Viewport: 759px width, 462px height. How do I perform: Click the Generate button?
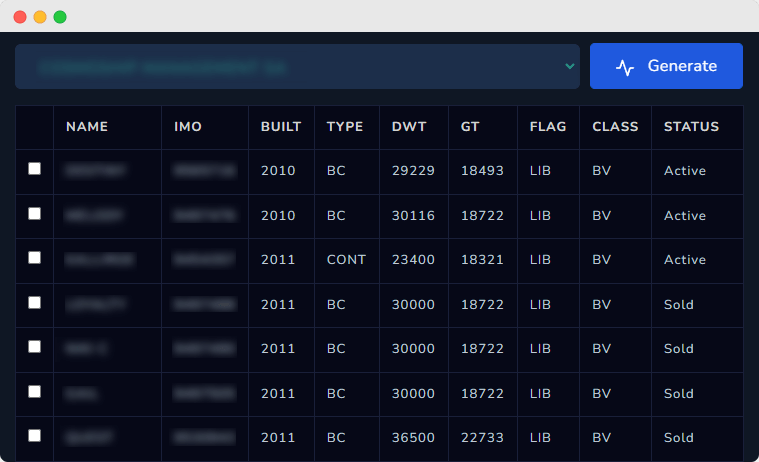pos(666,66)
